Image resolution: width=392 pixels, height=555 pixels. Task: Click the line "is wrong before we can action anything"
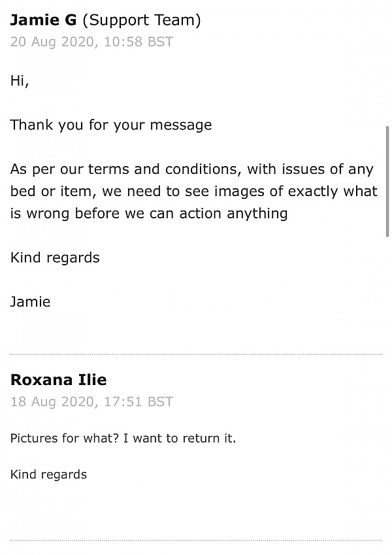[149, 213]
